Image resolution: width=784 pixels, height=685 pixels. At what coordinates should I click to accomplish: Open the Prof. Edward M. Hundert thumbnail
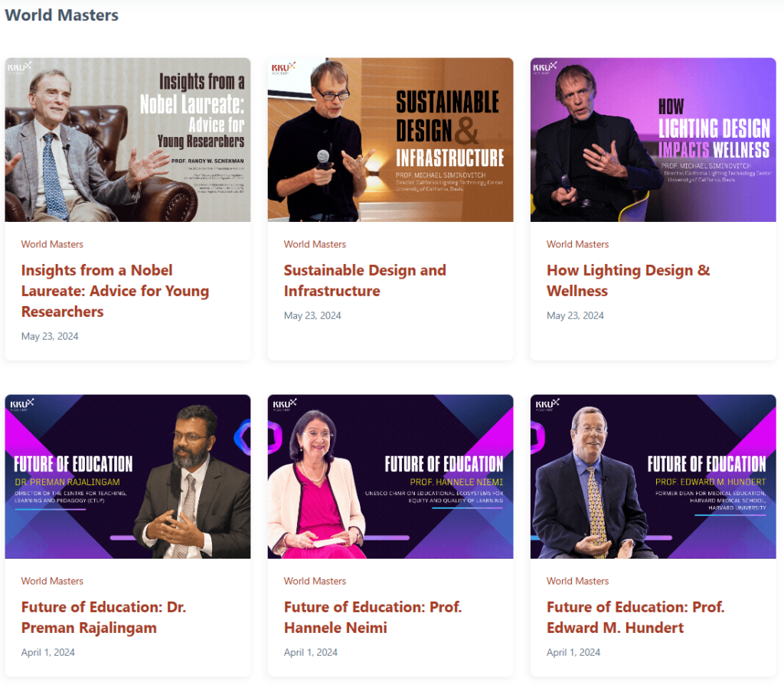click(653, 477)
